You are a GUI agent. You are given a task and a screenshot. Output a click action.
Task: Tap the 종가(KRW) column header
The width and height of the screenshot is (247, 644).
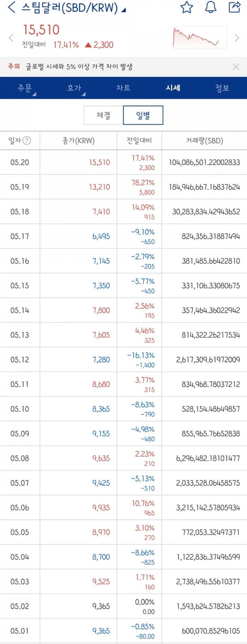pos(78,141)
